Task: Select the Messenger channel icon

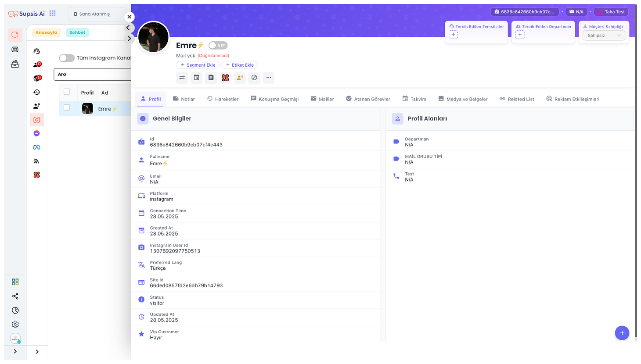Action: click(37, 133)
